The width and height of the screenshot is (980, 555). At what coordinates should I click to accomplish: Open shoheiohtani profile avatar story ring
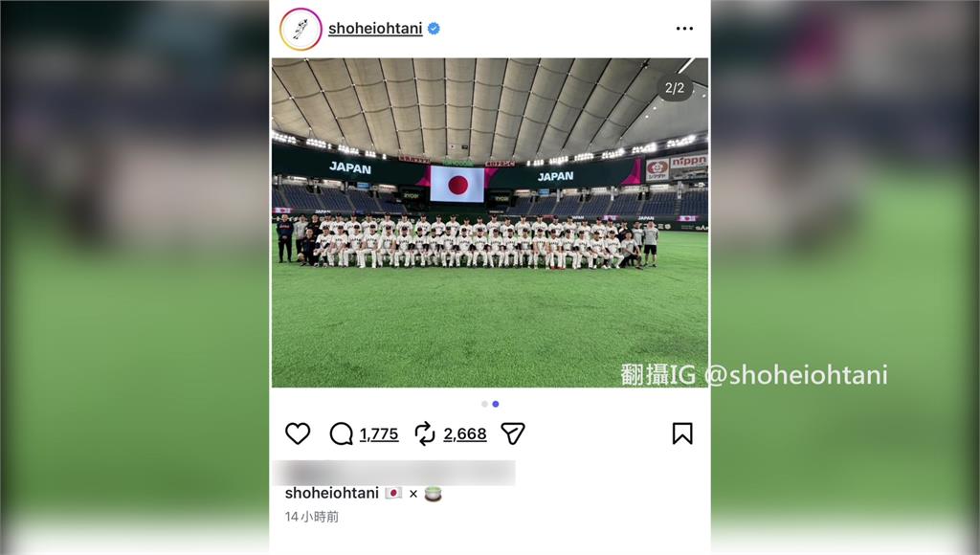301,29
